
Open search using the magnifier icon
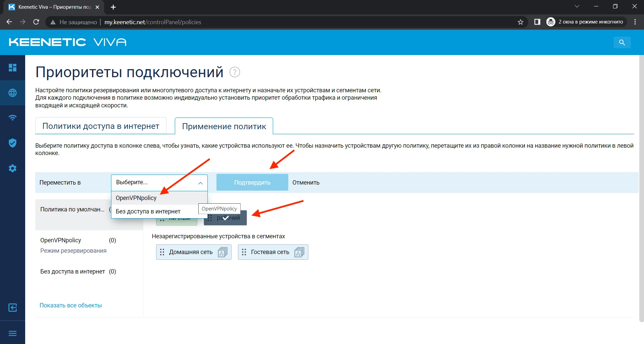tap(622, 42)
